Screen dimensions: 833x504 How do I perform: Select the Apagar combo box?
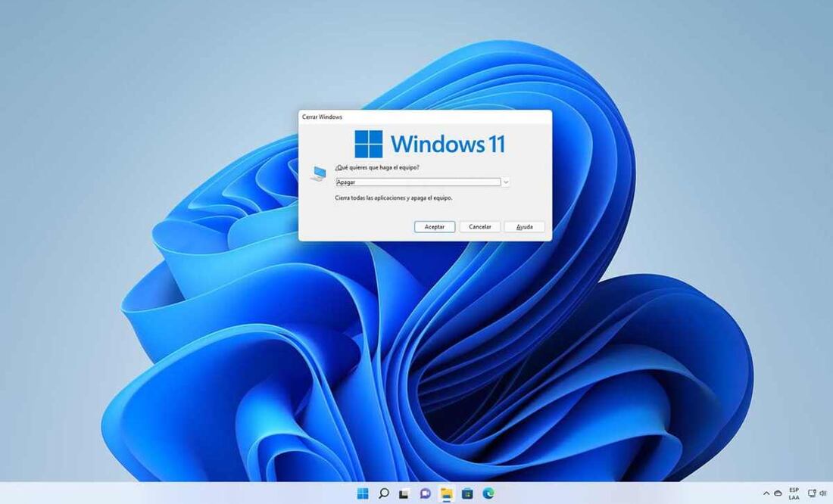pyautogui.click(x=416, y=182)
